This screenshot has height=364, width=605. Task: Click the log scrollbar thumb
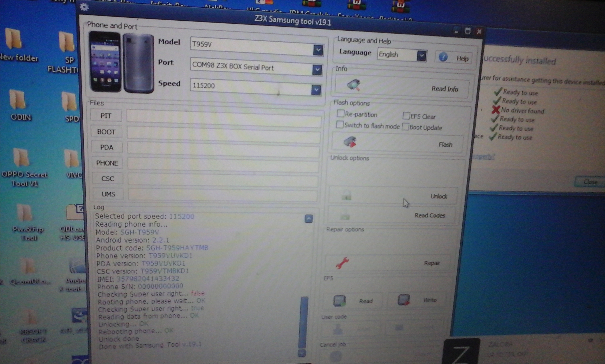303,322
